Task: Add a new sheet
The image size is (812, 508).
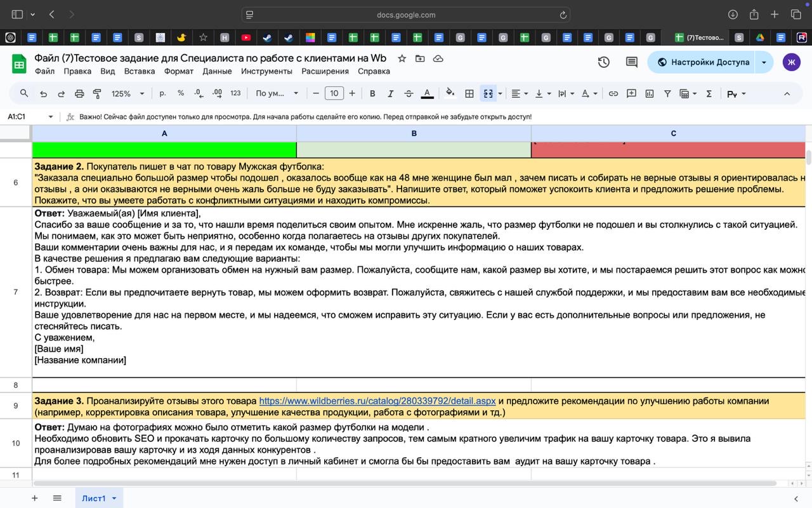Action: coord(34,498)
